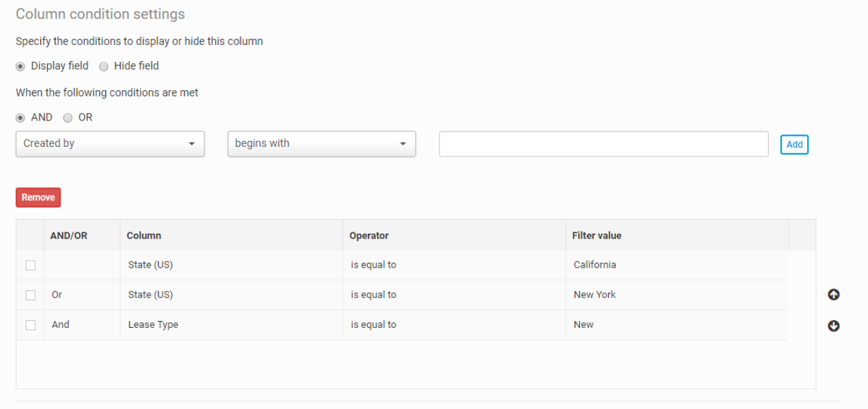This screenshot has width=868, height=409.
Task: Check the Lease Type row checkbox
Action: (x=30, y=325)
